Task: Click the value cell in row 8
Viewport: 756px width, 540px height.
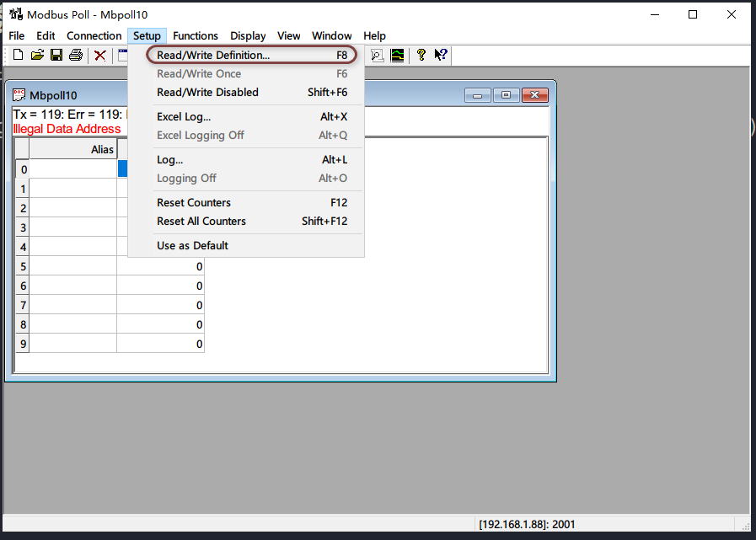Action: pyautogui.click(x=160, y=324)
